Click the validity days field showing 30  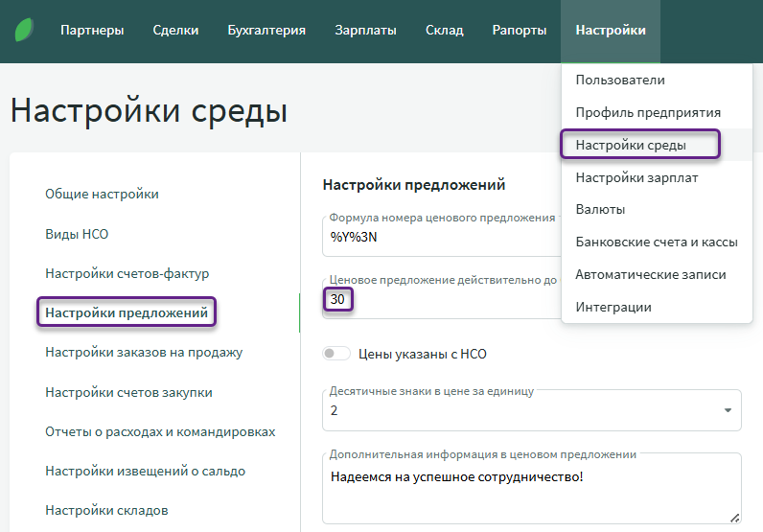point(441,300)
